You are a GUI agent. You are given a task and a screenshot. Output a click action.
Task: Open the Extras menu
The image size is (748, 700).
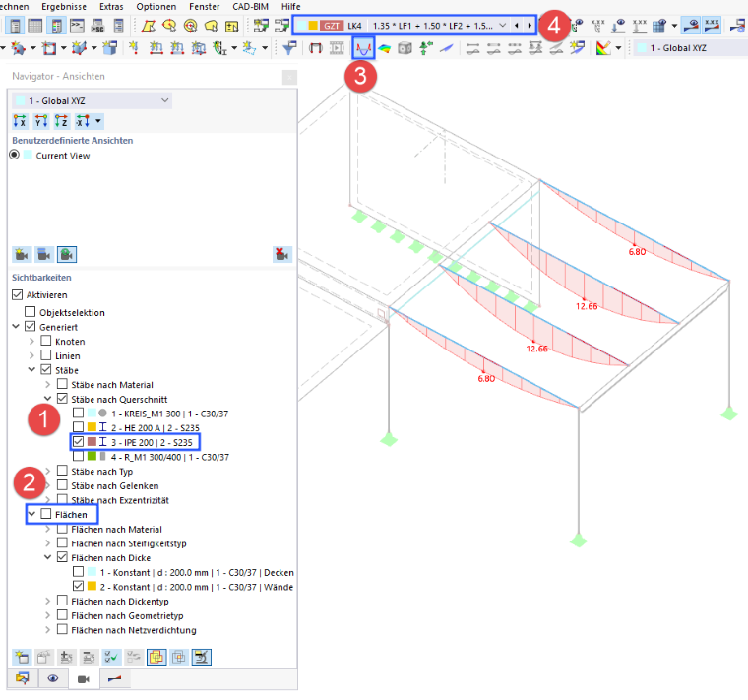tap(111, 6)
